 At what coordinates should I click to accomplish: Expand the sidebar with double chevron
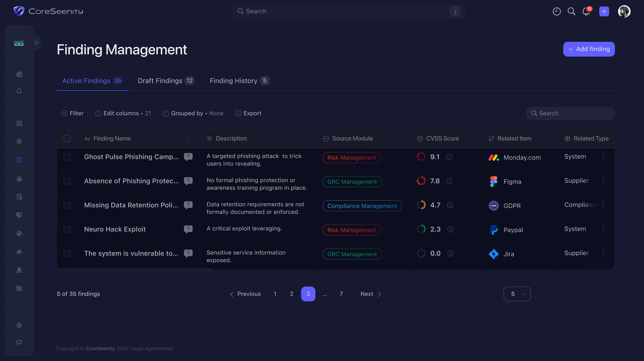[36, 43]
